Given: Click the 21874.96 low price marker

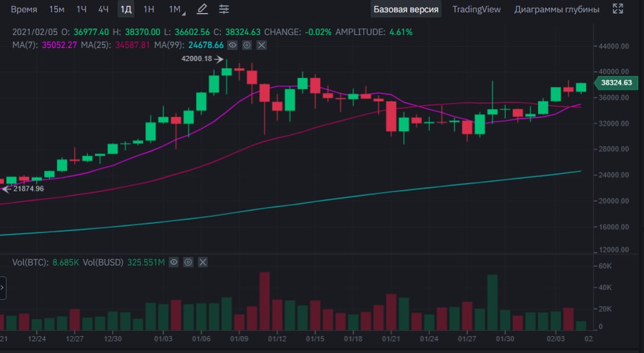Looking at the screenshot, I should click(x=29, y=189).
